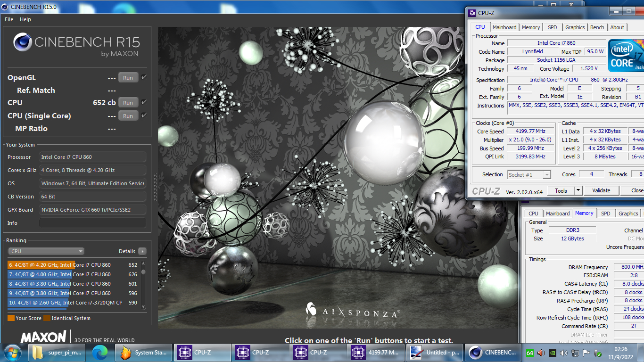
Task: Select ranking row 10 i7-3720QM
Action: click(73, 303)
